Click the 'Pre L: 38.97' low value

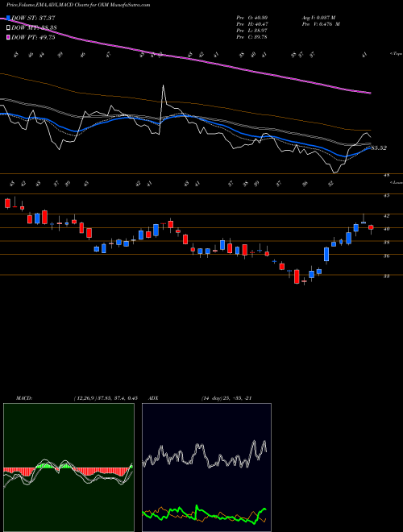(251, 31)
